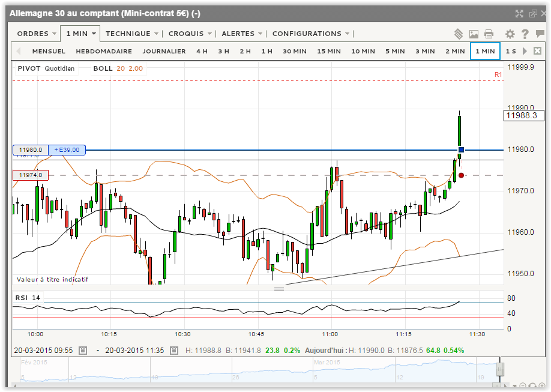Open the CONFIGURATIONS dropdown
The width and height of the screenshot is (551, 392).
(x=311, y=34)
